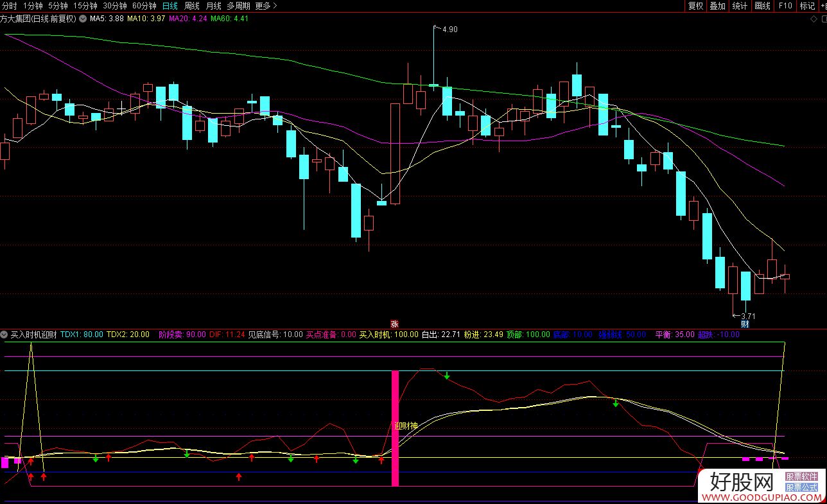Click the 迎财神 signal label
The width and height of the screenshot is (827, 504).
(x=406, y=426)
